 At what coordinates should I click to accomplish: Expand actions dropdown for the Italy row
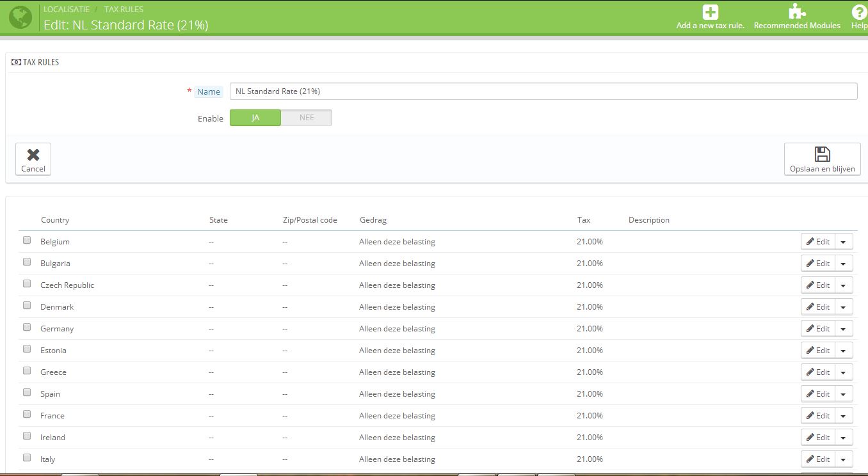pyautogui.click(x=844, y=459)
